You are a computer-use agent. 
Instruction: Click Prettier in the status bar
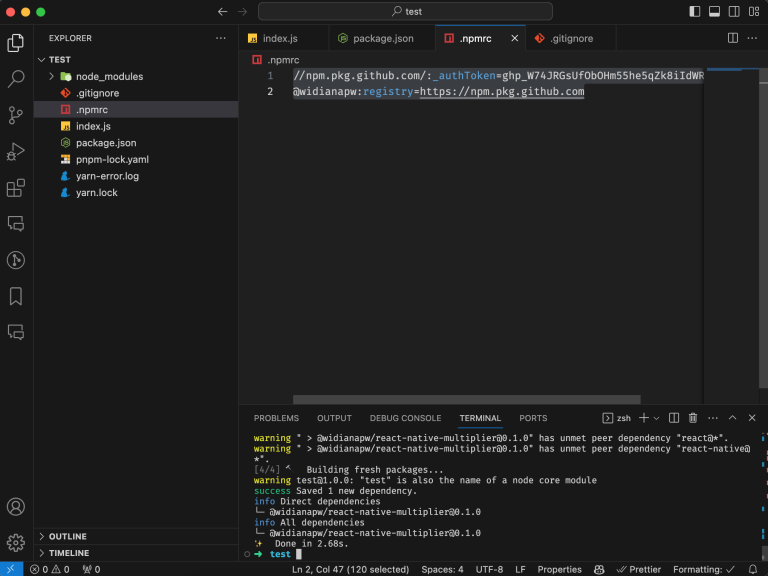(638, 569)
